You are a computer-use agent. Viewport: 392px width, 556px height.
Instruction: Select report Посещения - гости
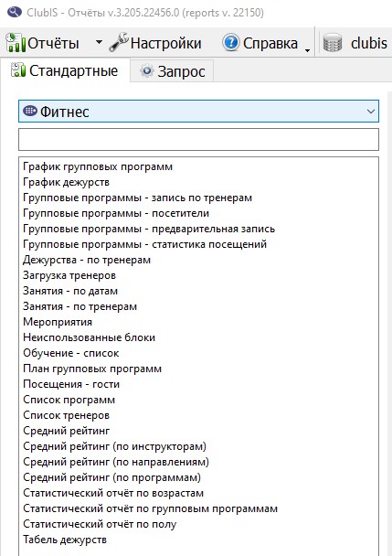71,385
